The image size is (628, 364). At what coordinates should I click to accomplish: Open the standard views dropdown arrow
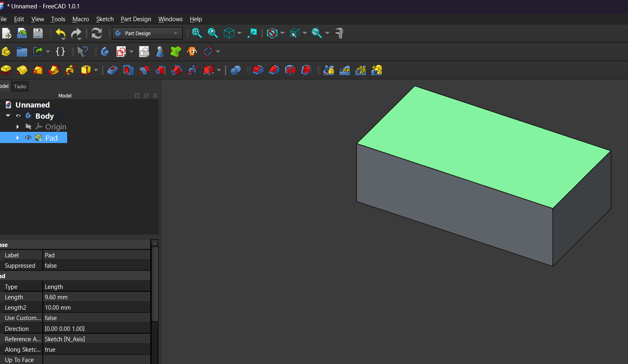[239, 33]
